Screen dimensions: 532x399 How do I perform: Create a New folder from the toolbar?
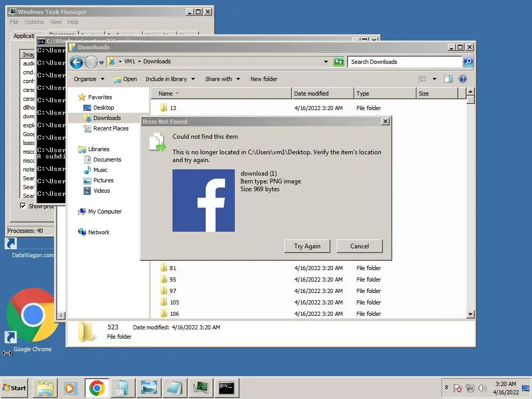point(263,79)
